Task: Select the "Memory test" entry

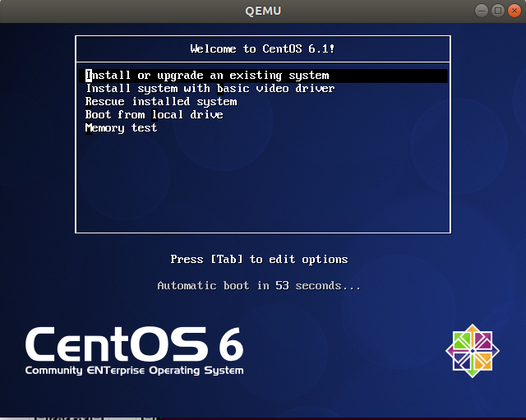Action: 121,128
